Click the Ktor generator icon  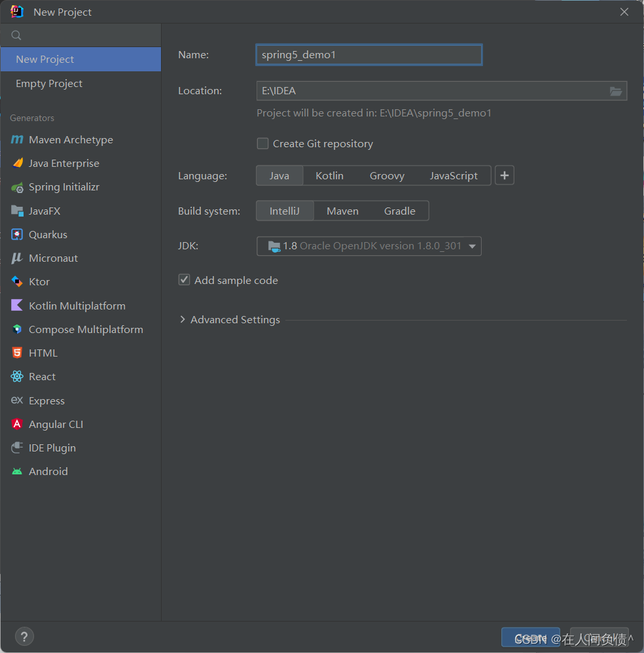click(17, 281)
